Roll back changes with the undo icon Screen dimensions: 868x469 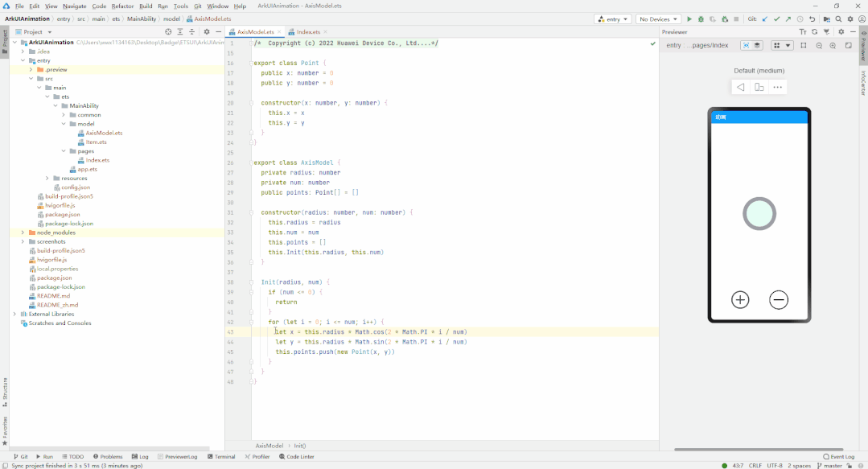pos(812,19)
